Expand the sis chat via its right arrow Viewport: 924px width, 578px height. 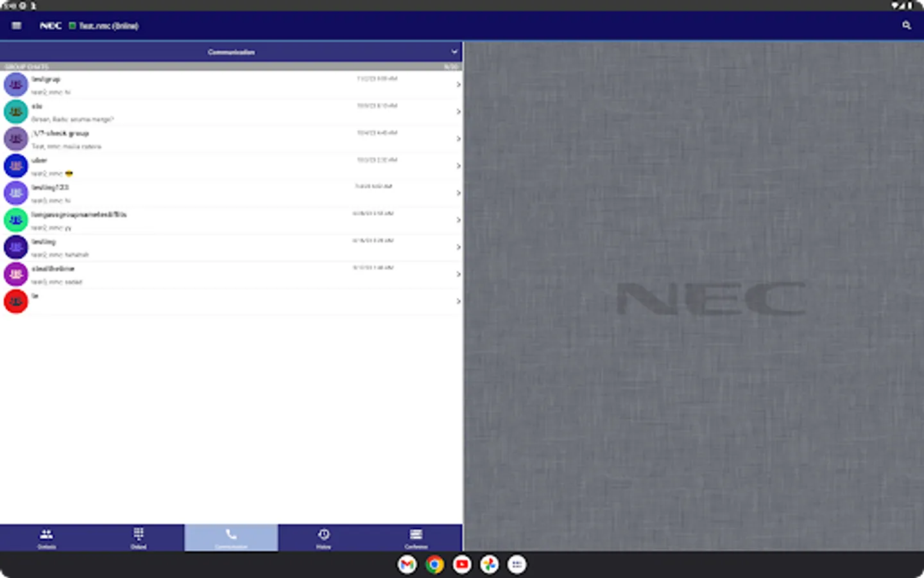click(x=458, y=111)
